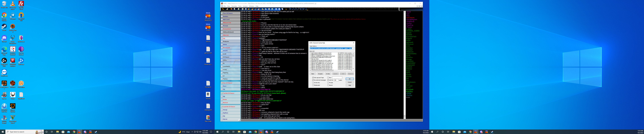Enable Moderated checkbox

[x=313, y=85]
